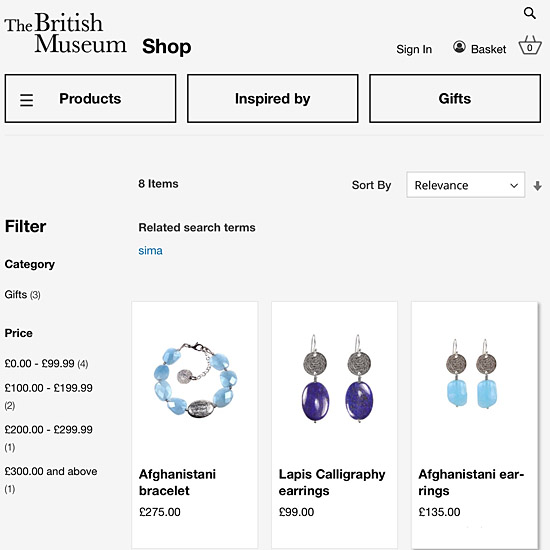Click the Sign In link
The image size is (550, 550).
pyautogui.click(x=414, y=49)
